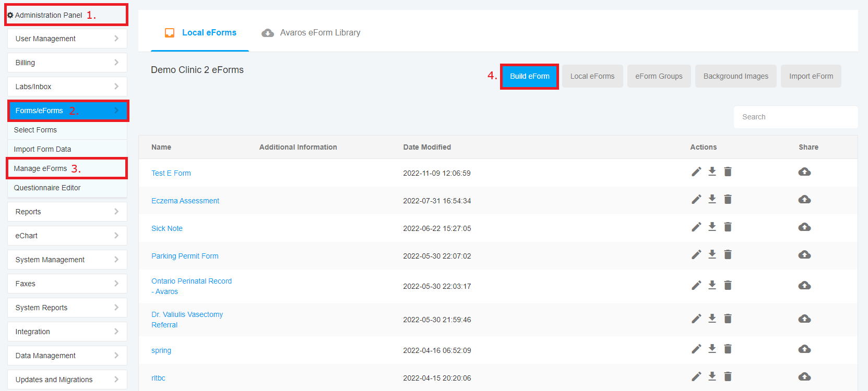Open eForm Groups
The height and width of the screenshot is (391, 868).
coord(659,76)
